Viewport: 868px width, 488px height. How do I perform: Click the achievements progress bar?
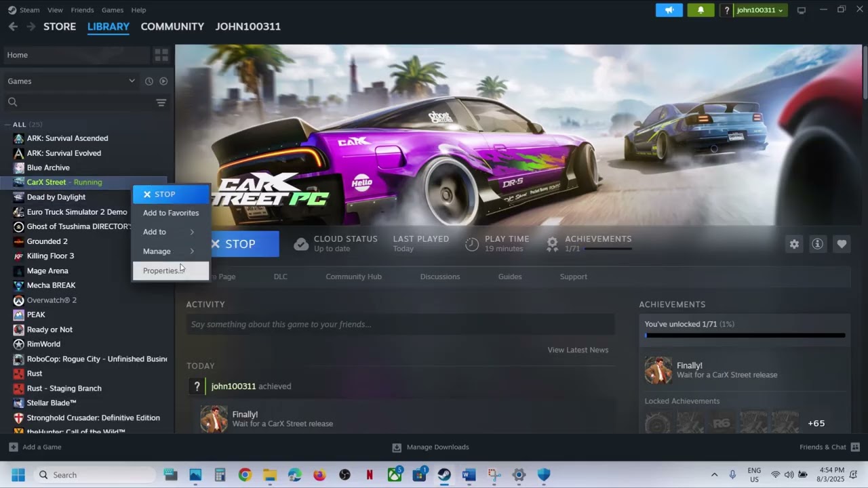745,335
